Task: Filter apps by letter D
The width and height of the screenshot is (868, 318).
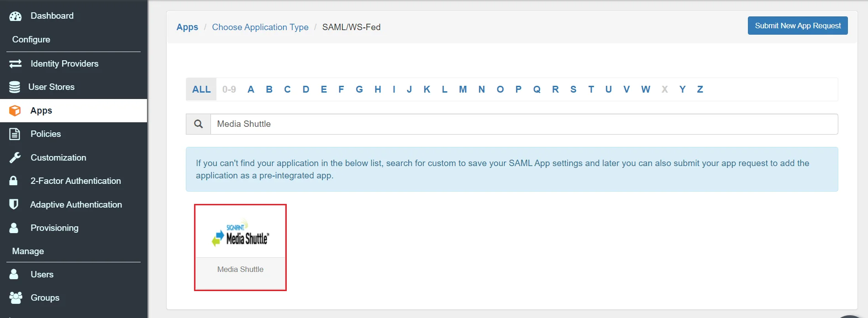Action: 306,89
